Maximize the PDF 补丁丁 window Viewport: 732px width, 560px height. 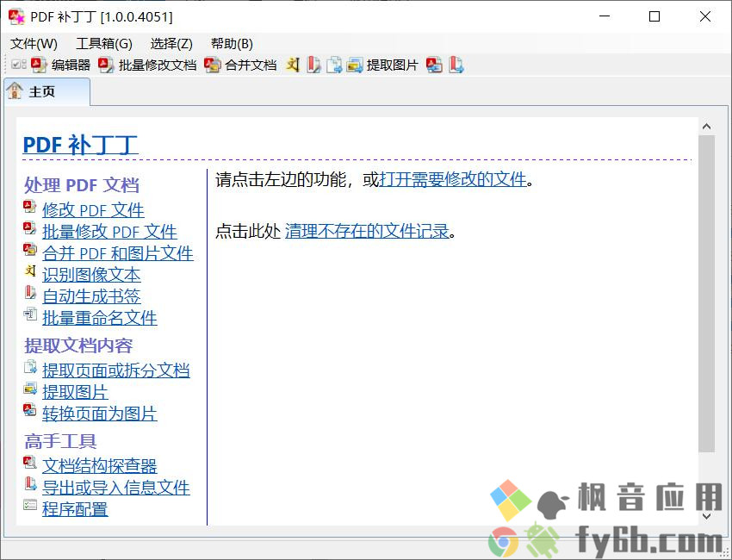pos(654,17)
